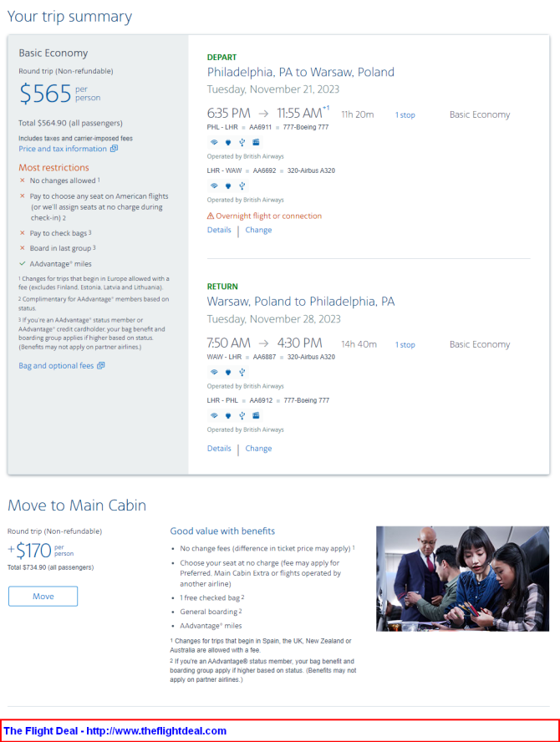Screen dimensions: 560x742
Task: Click USB icon on WAW - LHR return flight
Action: pos(242,372)
